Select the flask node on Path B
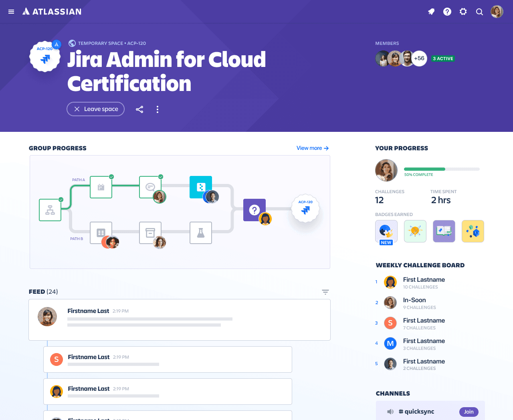513x420 pixels. tap(201, 233)
